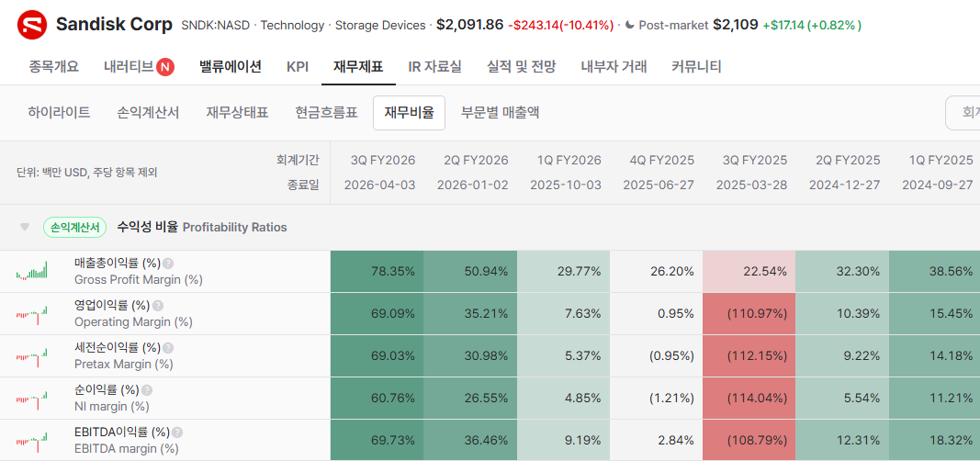
Task: Click the $2,091.86 stock price
Action: tap(469, 25)
